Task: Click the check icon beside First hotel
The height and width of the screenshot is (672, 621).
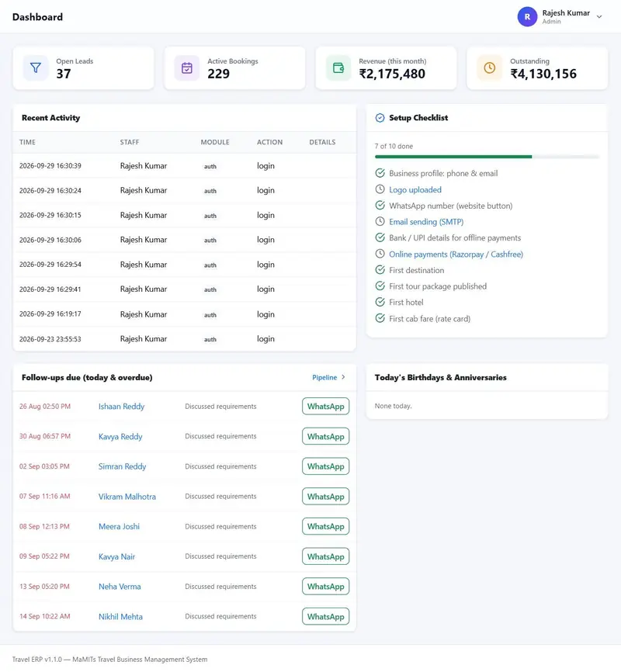Action: [x=380, y=302]
